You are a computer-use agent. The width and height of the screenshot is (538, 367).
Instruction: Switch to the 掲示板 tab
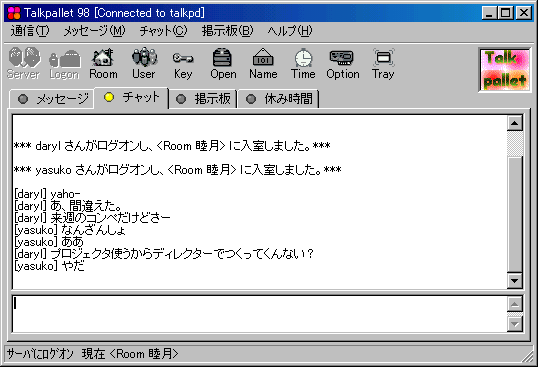pyautogui.click(x=203, y=99)
